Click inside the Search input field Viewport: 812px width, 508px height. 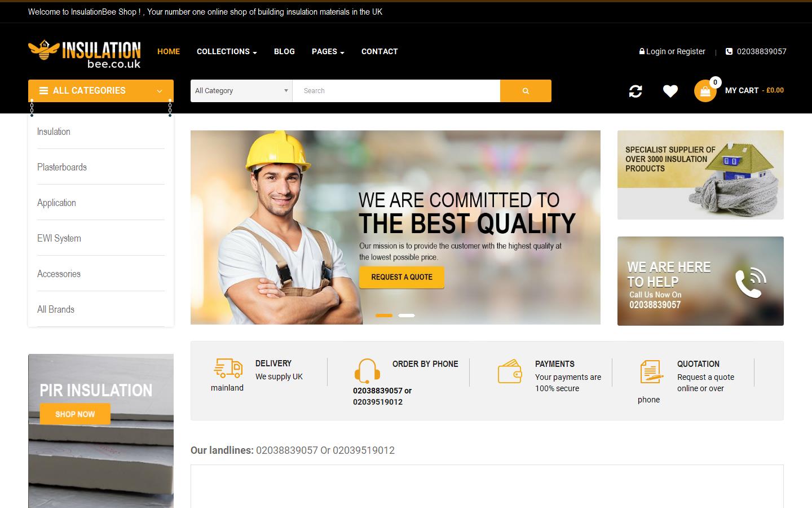395,90
